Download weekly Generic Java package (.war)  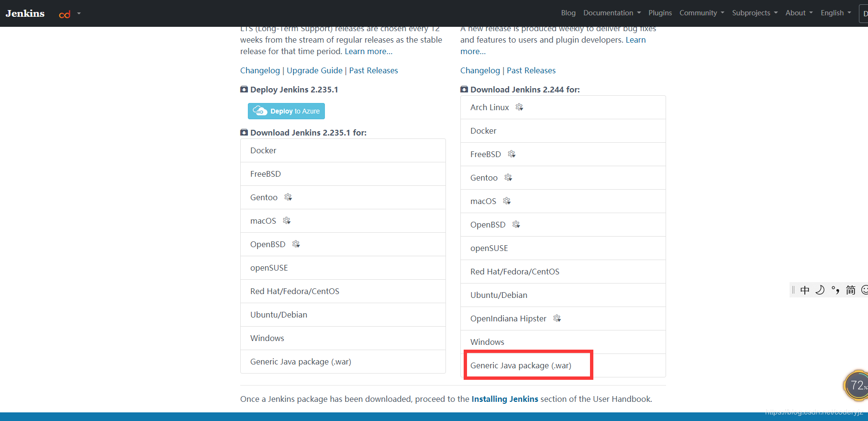coord(563,365)
